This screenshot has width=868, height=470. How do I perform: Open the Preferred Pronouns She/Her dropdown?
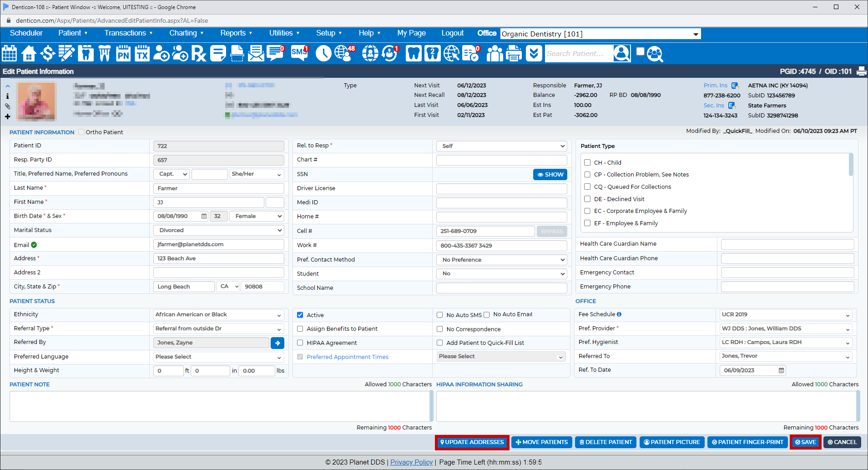(257, 174)
